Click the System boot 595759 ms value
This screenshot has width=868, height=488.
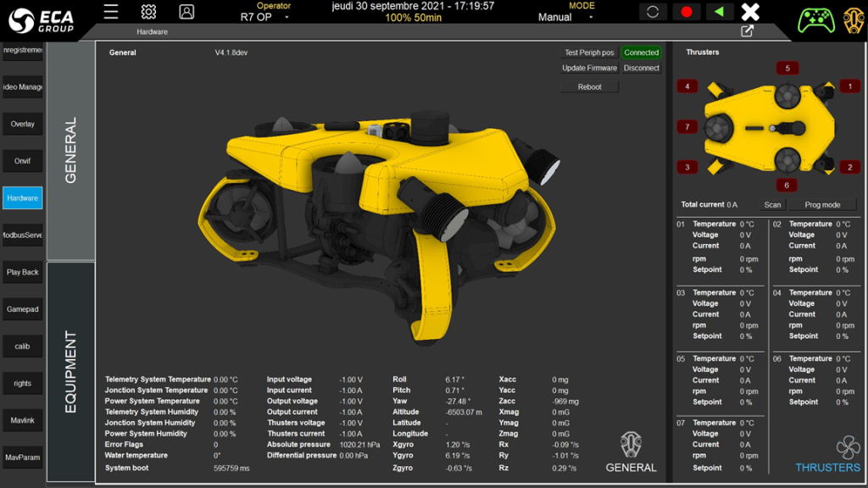pyautogui.click(x=231, y=468)
